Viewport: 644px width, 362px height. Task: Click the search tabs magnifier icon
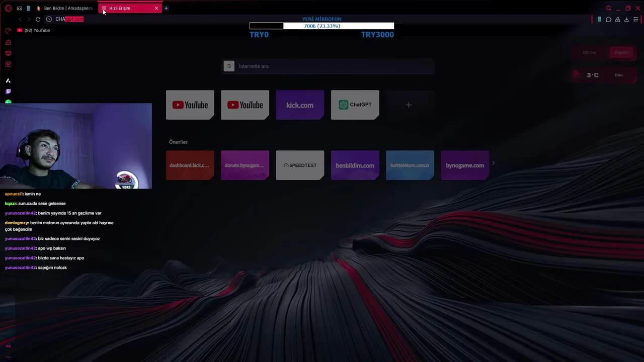click(x=608, y=8)
